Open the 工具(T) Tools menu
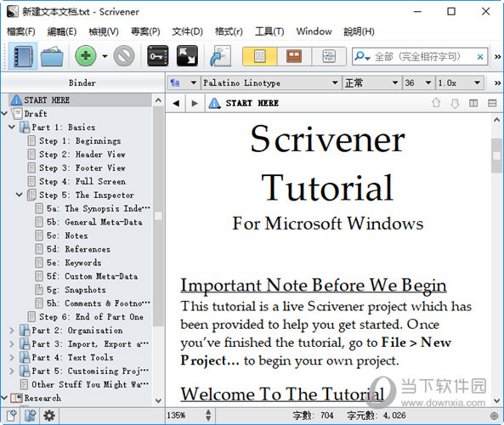Image resolution: width=504 pixels, height=425 pixels. point(269,31)
